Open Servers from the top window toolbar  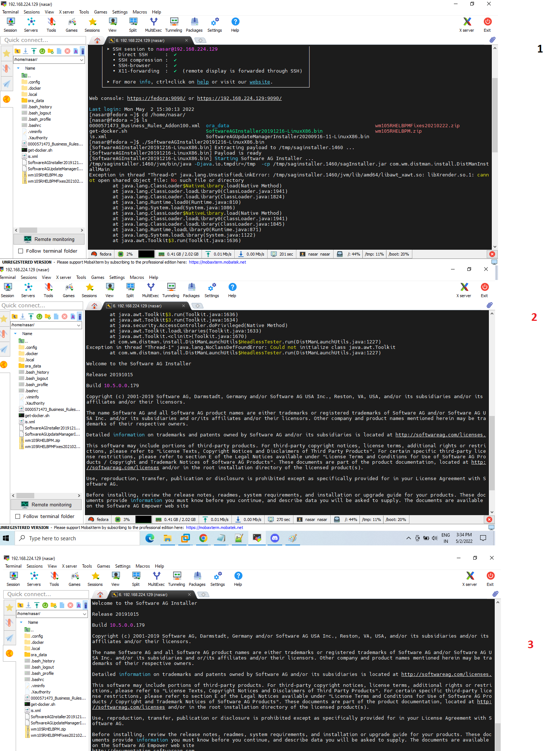pyautogui.click(x=31, y=25)
